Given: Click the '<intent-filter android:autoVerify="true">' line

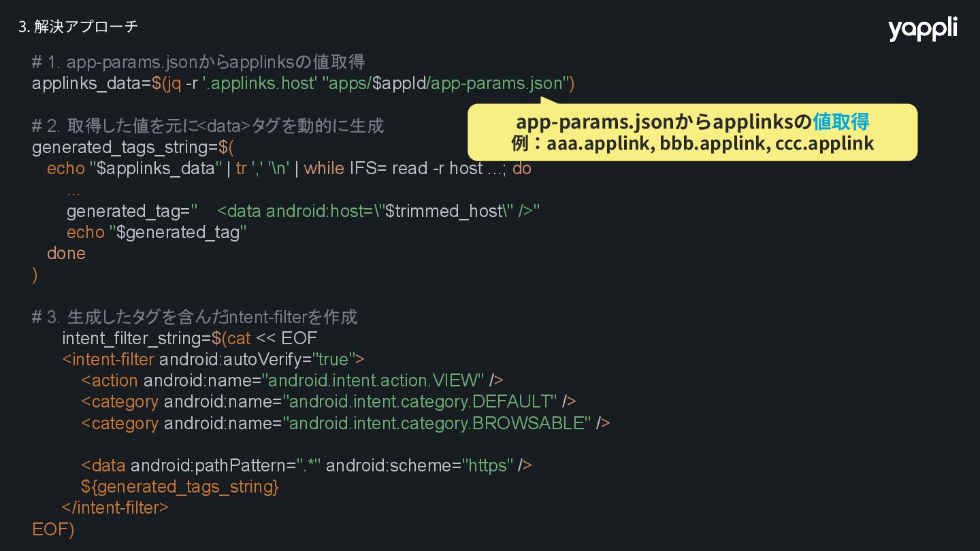Looking at the screenshot, I should point(214,359).
